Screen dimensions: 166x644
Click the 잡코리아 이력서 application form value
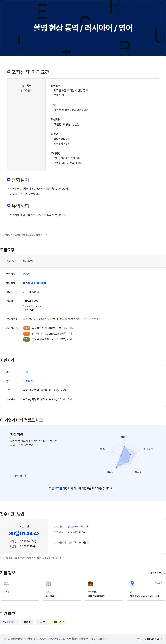pyautogui.click(x=77, y=532)
